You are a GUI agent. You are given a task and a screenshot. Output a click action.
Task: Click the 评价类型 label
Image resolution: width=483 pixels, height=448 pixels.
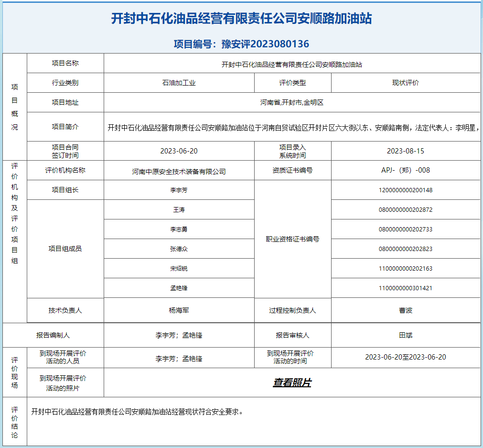[293, 83]
